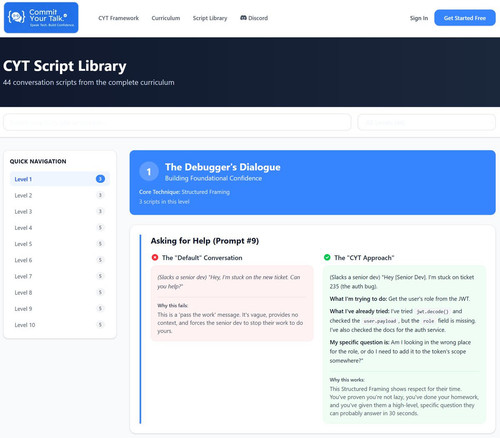The height and width of the screenshot is (438, 500).
Task: Click the QUICK NAVIGATION heading
Action: tap(38, 161)
